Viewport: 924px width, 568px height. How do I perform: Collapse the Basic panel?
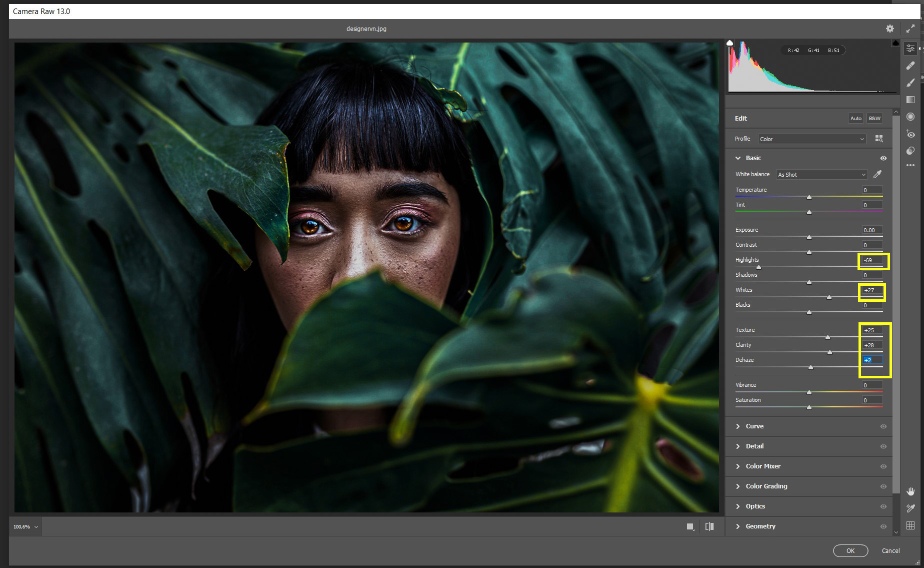tap(738, 158)
